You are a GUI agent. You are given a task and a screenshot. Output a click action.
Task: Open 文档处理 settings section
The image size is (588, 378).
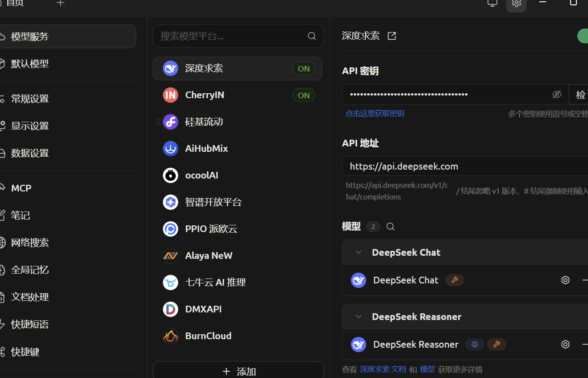(68, 297)
